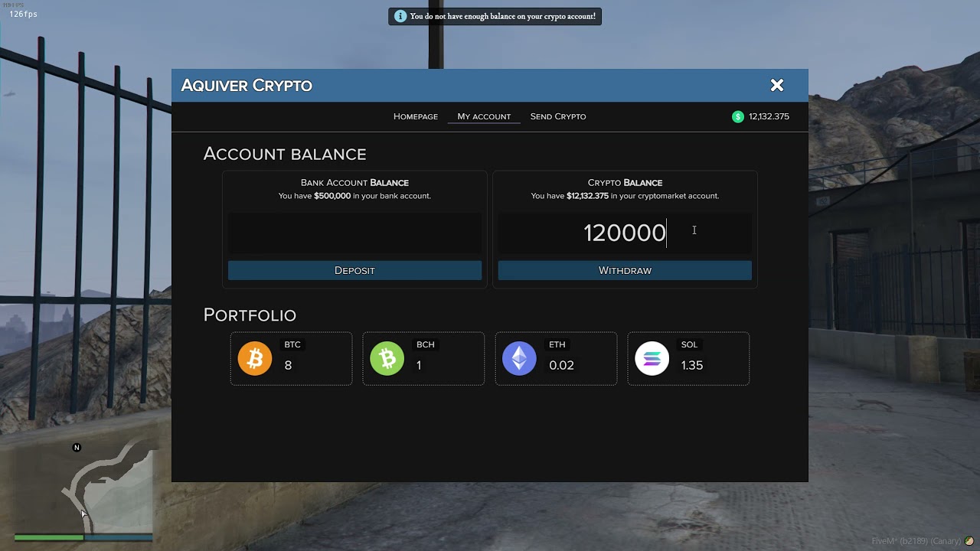Click the green dollar balance icon

tap(738, 116)
